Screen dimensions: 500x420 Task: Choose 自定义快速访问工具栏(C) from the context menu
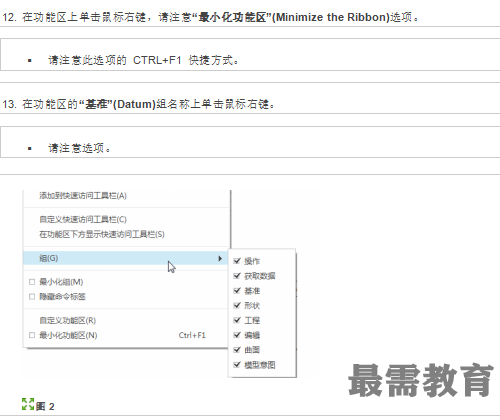click(x=83, y=219)
